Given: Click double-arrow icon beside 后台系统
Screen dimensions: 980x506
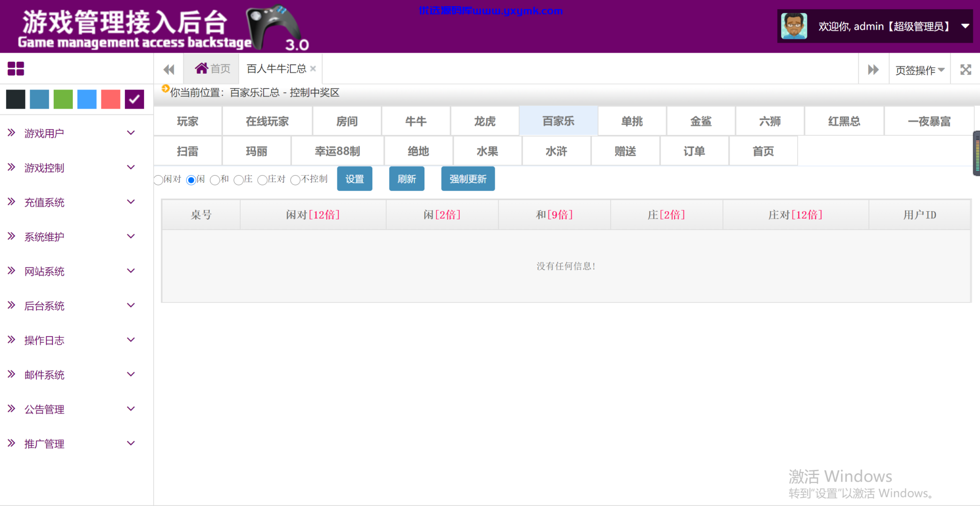Looking at the screenshot, I should pyautogui.click(x=11, y=305).
